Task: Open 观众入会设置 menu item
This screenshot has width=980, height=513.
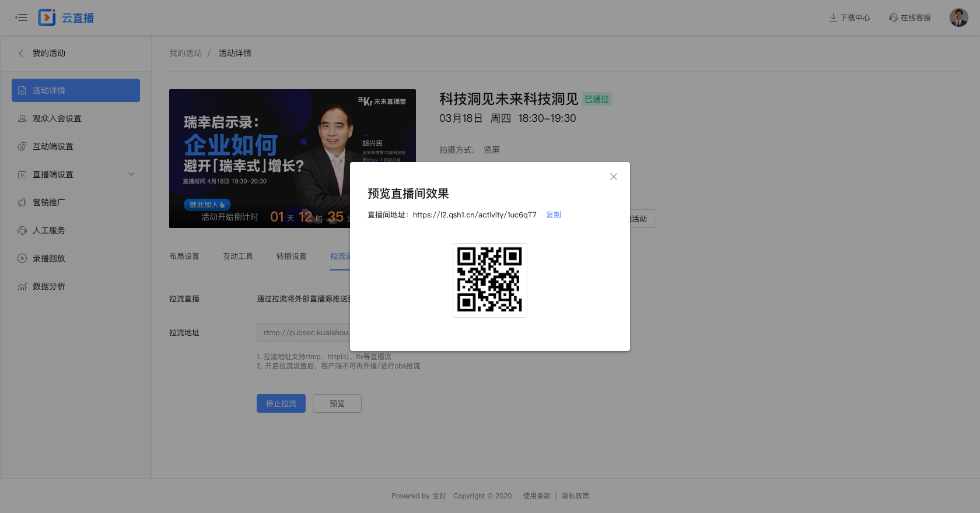Action: [76, 118]
